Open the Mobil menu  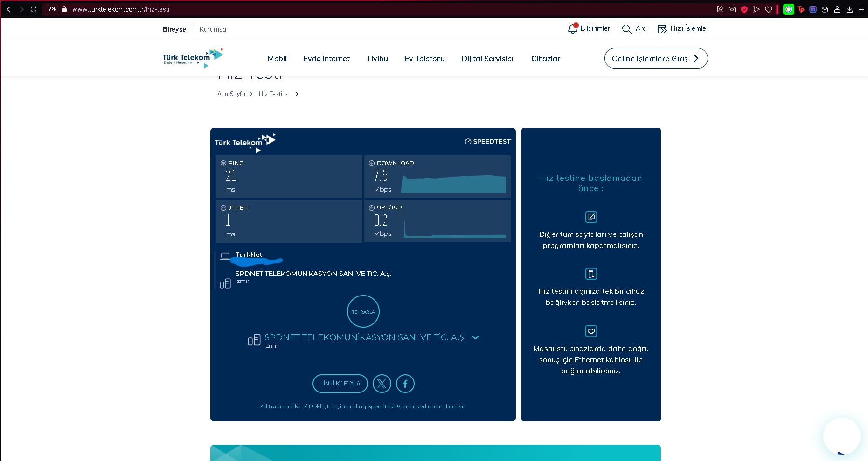[x=277, y=59]
